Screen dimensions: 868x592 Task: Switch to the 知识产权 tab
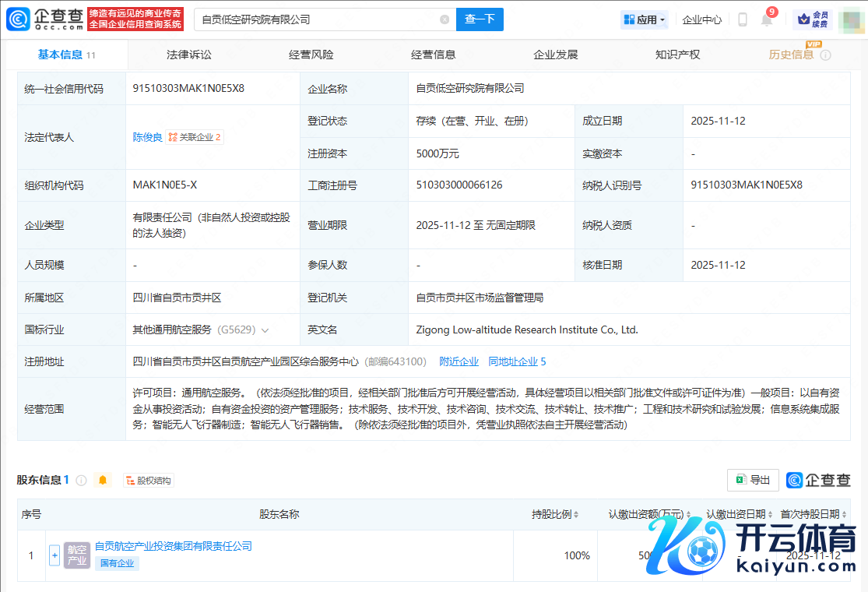coord(677,55)
